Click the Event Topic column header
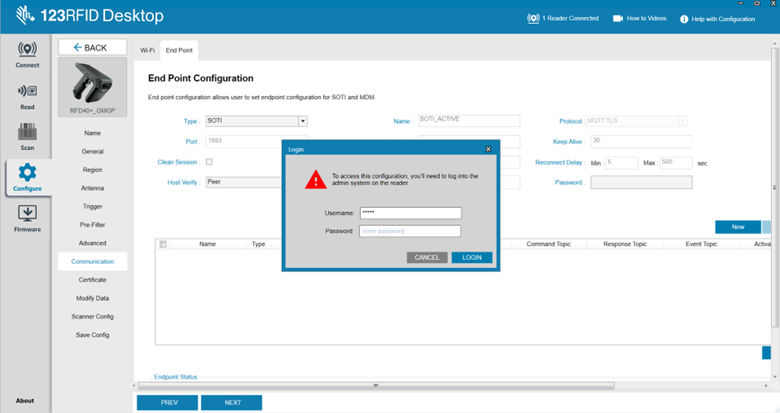Image resolution: width=780 pixels, height=413 pixels. [x=701, y=244]
